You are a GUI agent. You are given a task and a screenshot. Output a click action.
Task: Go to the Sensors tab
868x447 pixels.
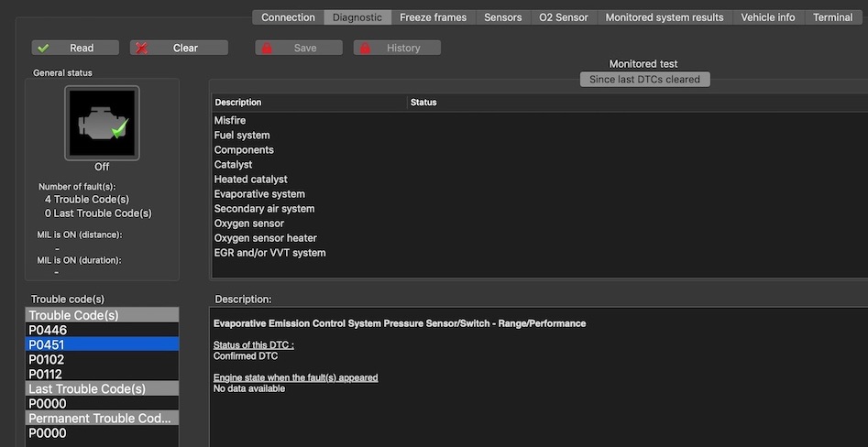(502, 17)
